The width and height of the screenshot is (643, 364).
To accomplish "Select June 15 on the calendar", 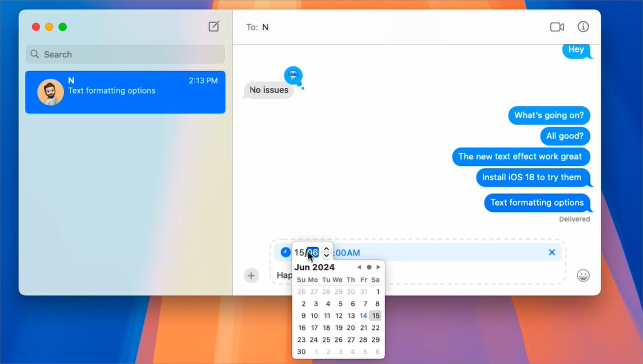I will [376, 315].
